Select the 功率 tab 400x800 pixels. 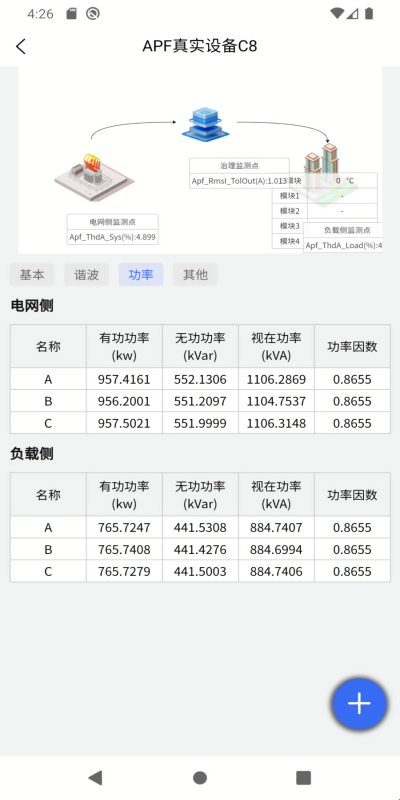[x=141, y=274]
